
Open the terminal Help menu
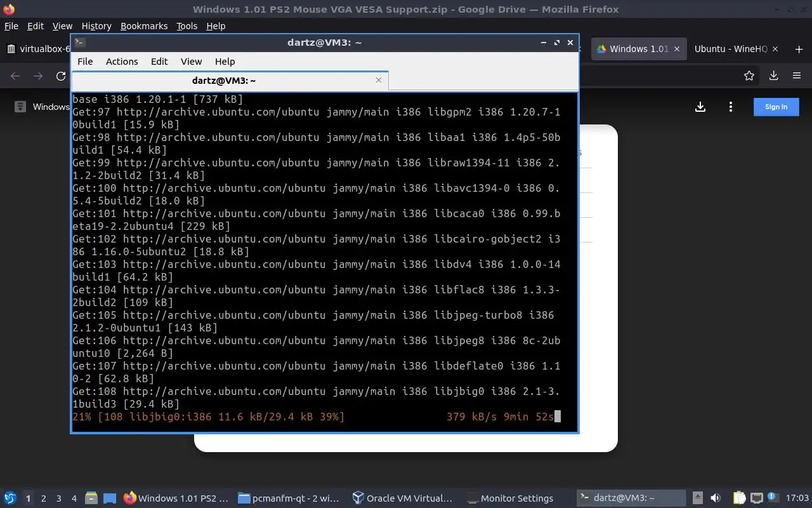tap(225, 62)
